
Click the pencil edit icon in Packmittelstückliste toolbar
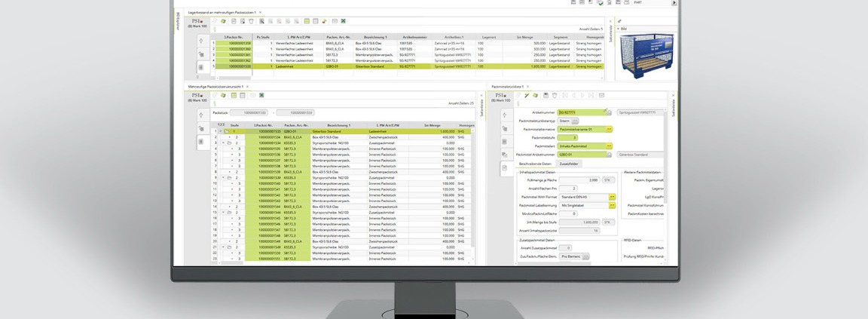click(x=527, y=96)
